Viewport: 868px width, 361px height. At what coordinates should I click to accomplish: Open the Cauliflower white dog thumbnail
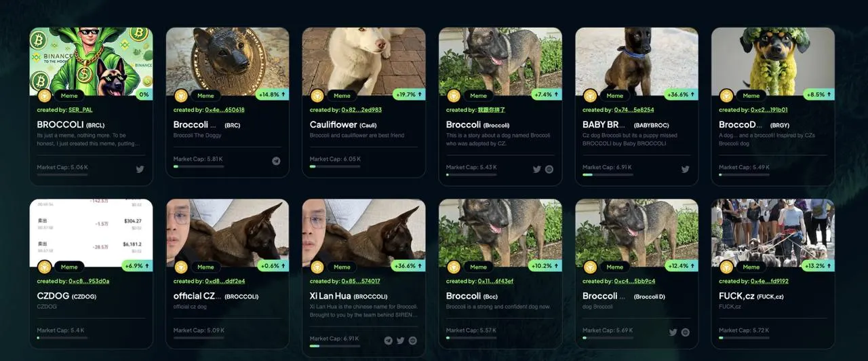point(364,61)
